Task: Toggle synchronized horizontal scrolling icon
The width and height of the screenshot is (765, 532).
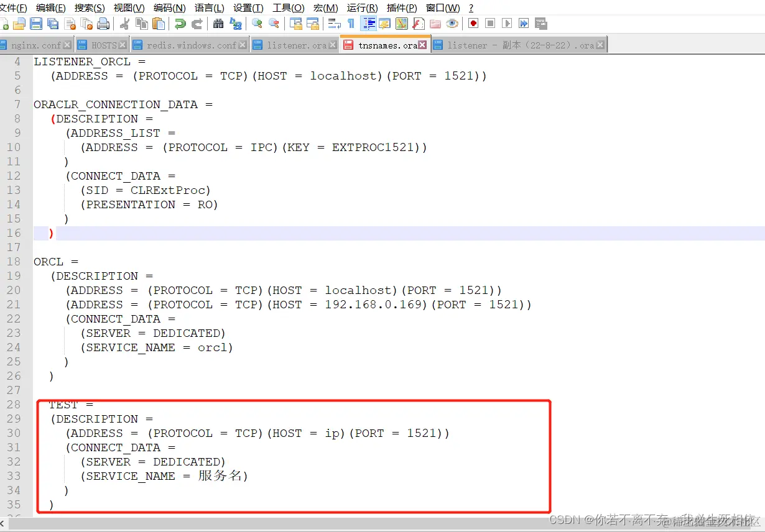Action: 313,24
